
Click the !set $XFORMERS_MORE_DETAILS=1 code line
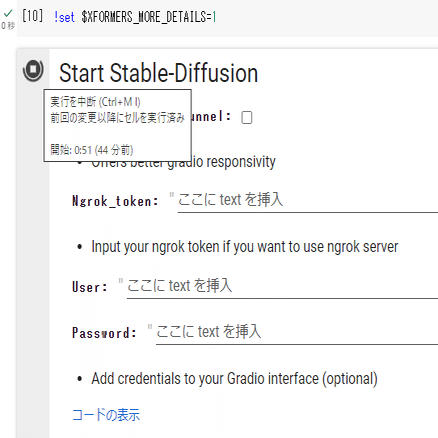(135, 17)
